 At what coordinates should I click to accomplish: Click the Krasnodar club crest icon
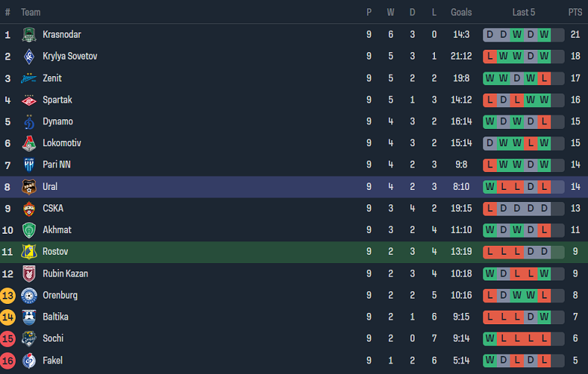coord(29,35)
